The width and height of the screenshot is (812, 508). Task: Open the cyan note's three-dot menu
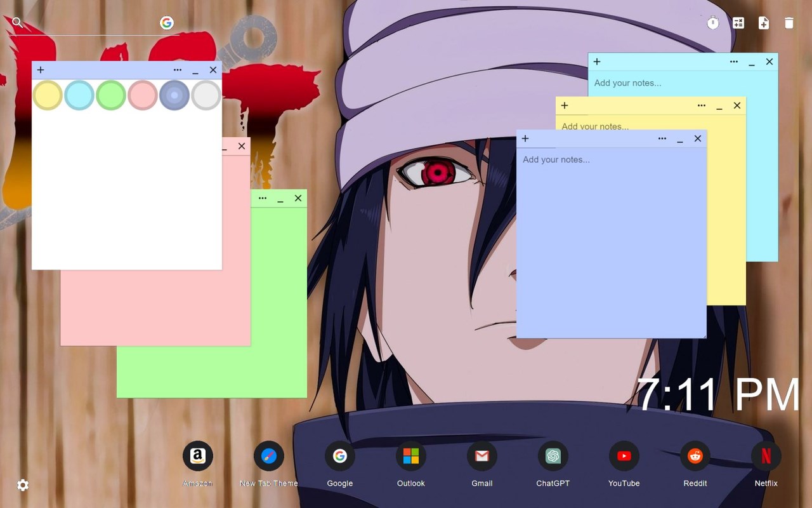pyautogui.click(x=734, y=62)
